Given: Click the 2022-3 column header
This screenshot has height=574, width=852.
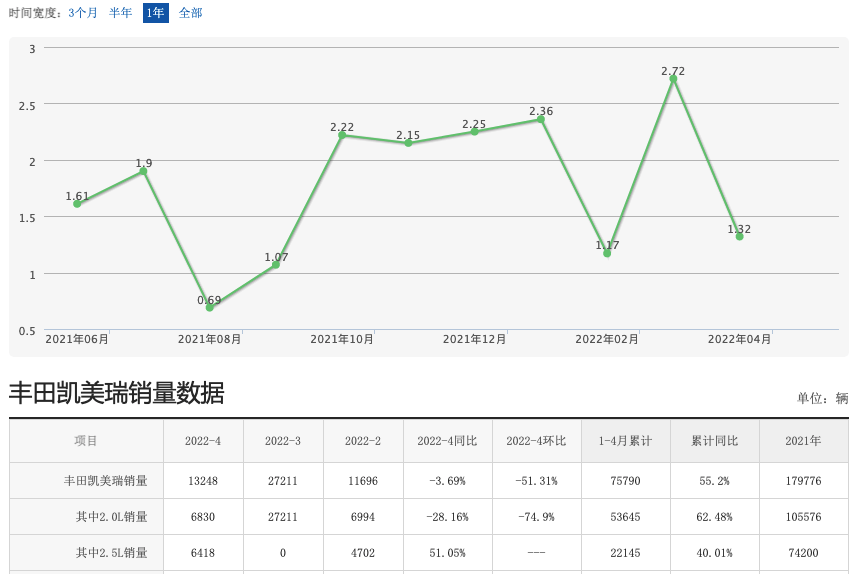Looking at the screenshot, I should pos(283,441).
